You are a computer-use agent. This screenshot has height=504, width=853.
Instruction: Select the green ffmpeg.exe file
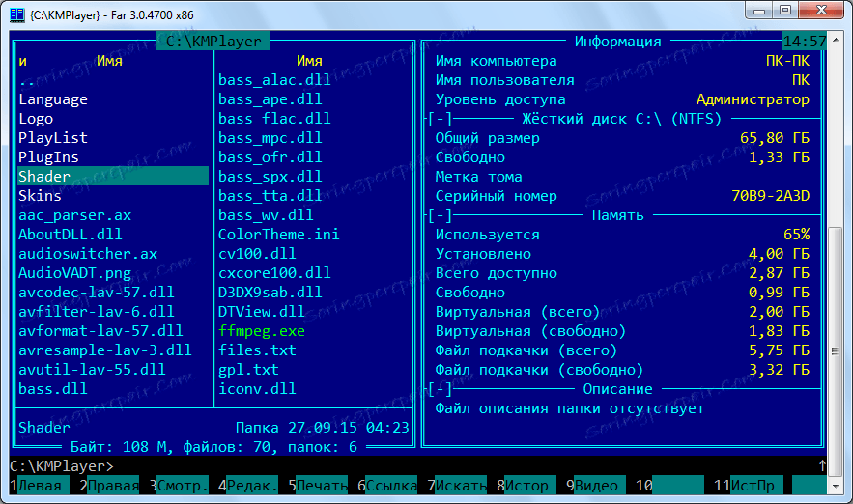tap(262, 331)
